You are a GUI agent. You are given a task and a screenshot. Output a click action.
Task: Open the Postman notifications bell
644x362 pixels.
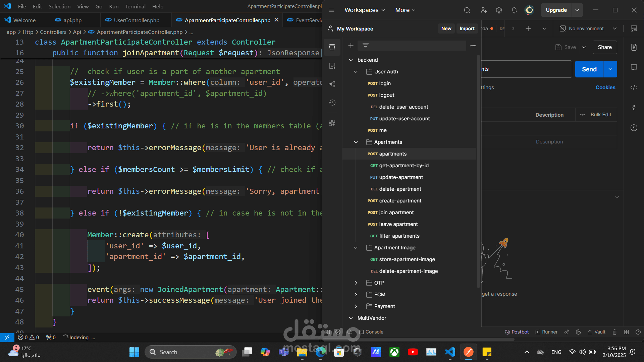coord(514,10)
